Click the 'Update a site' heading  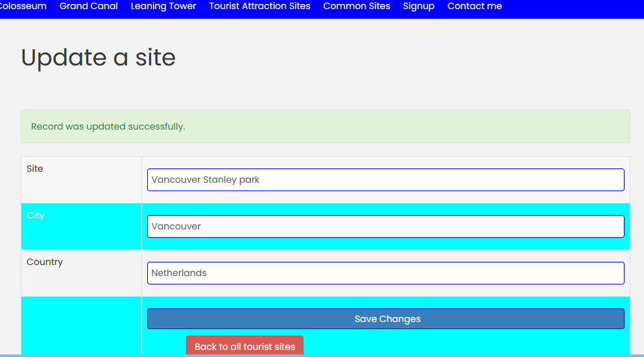(99, 58)
